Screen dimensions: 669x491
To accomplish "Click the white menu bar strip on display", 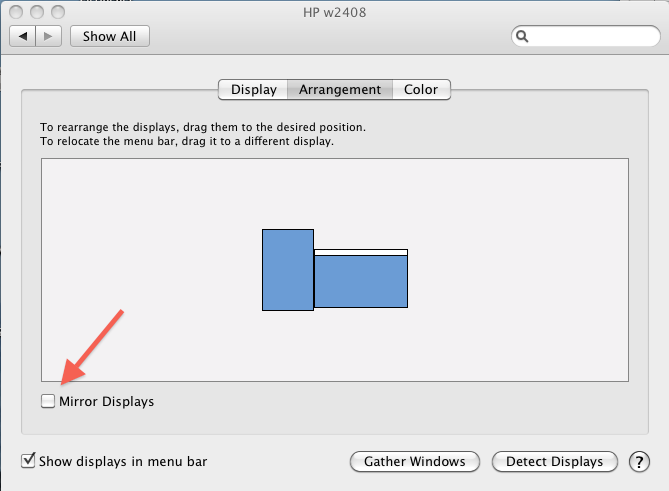I will (361, 253).
